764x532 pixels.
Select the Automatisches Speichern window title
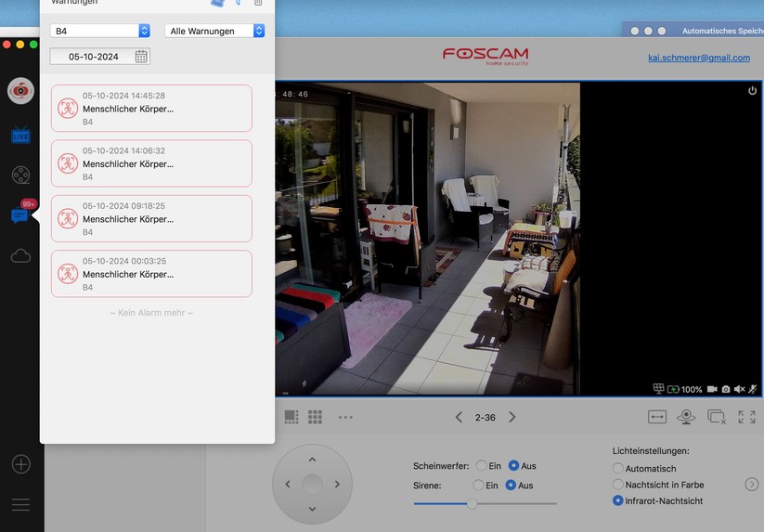(722, 31)
